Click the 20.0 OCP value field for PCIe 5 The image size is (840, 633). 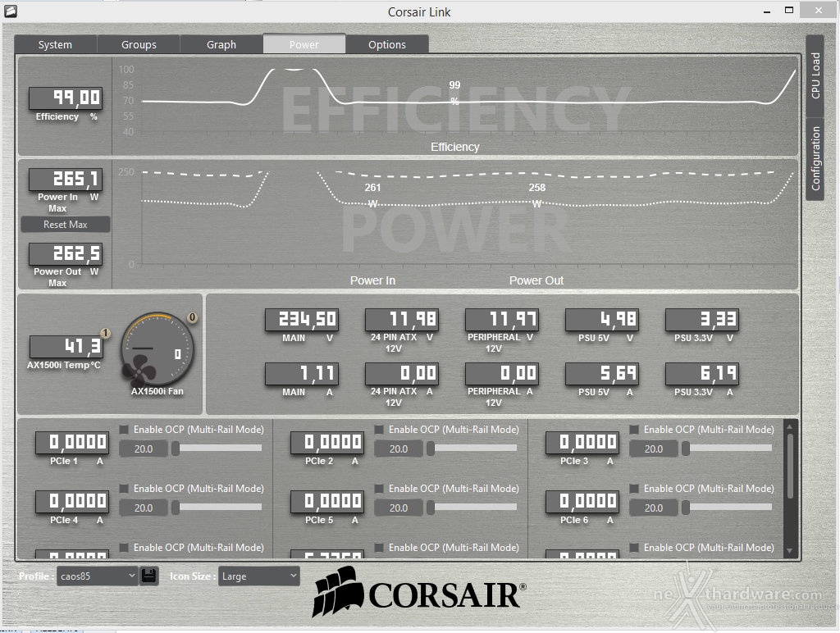pos(399,508)
